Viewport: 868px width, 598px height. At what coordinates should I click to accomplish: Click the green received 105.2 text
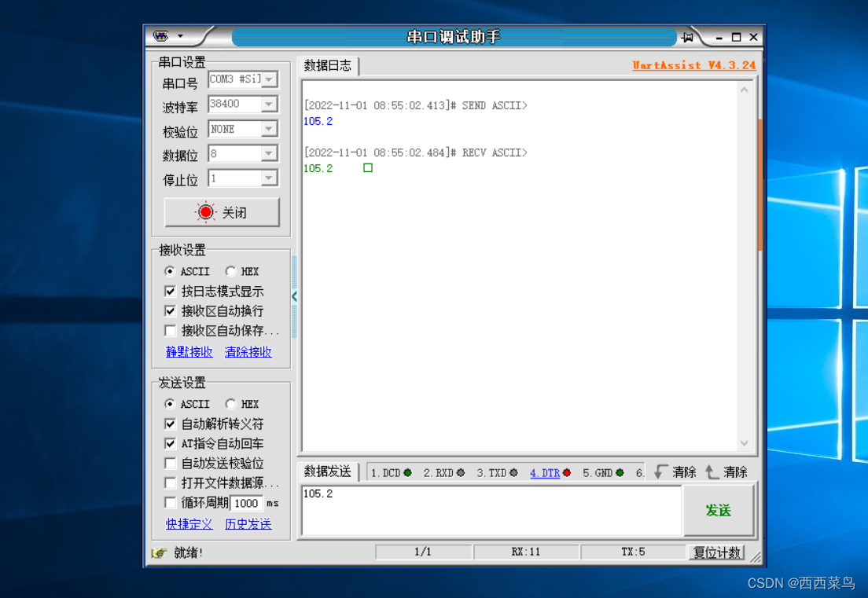coord(318,169)
